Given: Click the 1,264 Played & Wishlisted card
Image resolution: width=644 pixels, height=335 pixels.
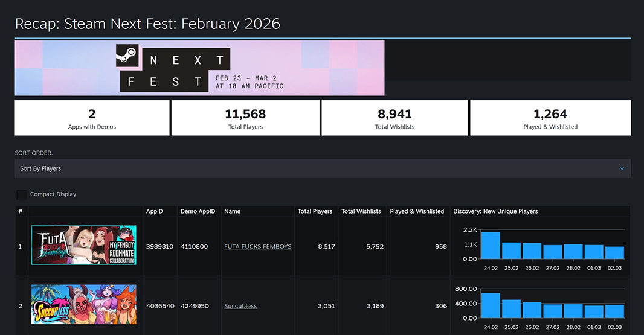Looking at the screenshot, I should click(550, 118).
